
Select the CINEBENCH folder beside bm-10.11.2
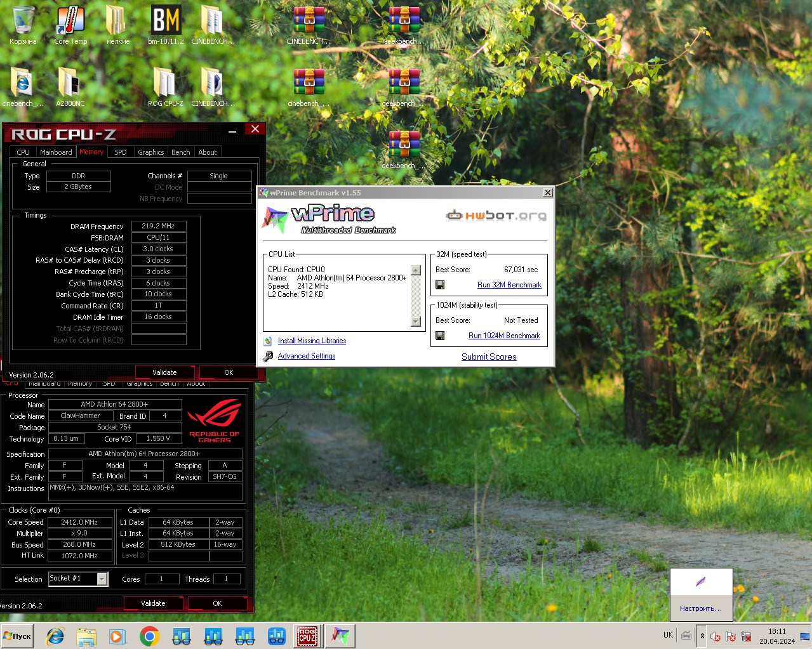tap(213, 25)
